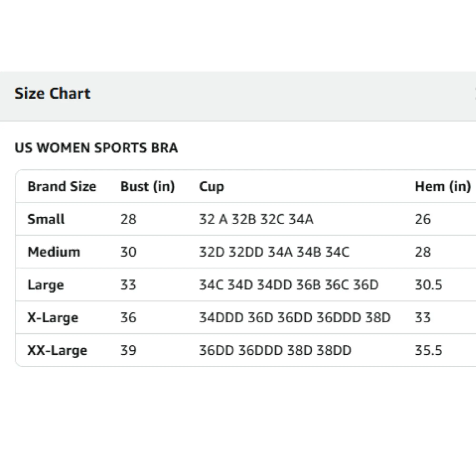Select cup sizes listed for Large
The width and height of the screenshot is (476, 476).
tap(288, 285)
